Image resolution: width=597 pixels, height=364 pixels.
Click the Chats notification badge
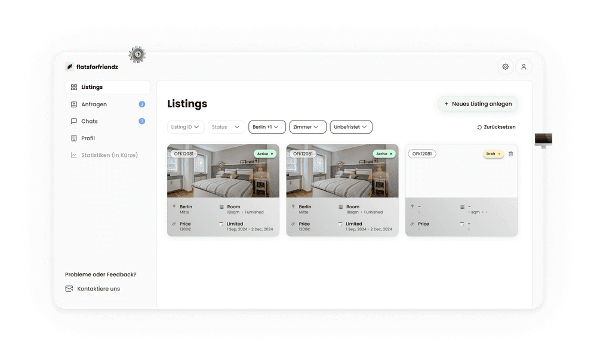pyautogui.click(x=141, y=121)
